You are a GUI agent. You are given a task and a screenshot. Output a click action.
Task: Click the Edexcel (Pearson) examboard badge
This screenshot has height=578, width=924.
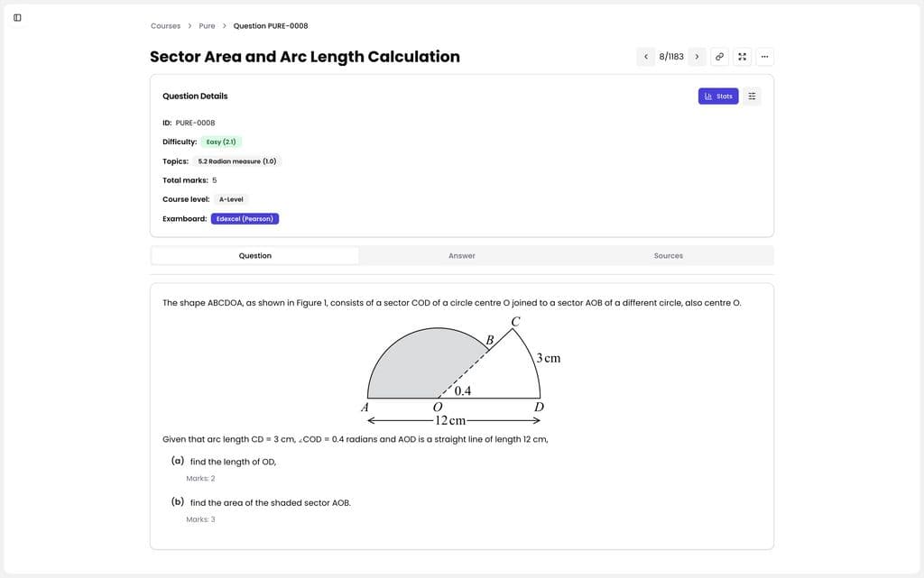pyautogui.click(x=245, y=219)
